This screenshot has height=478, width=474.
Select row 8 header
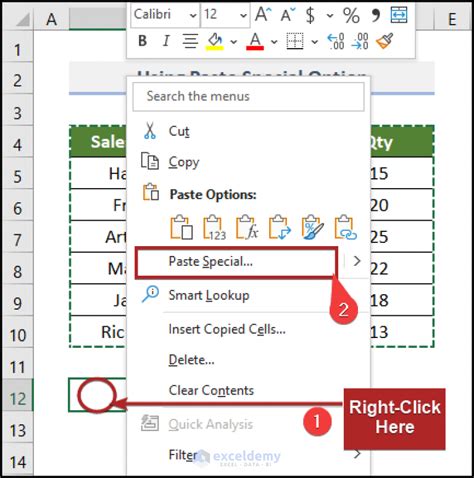point(18,272)
